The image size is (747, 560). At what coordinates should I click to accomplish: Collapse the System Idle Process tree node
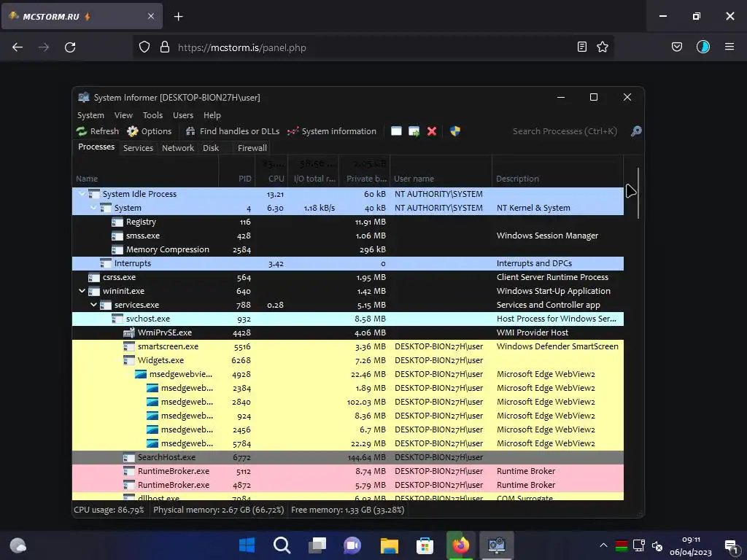pyautogui.click(x=82, y=194)
